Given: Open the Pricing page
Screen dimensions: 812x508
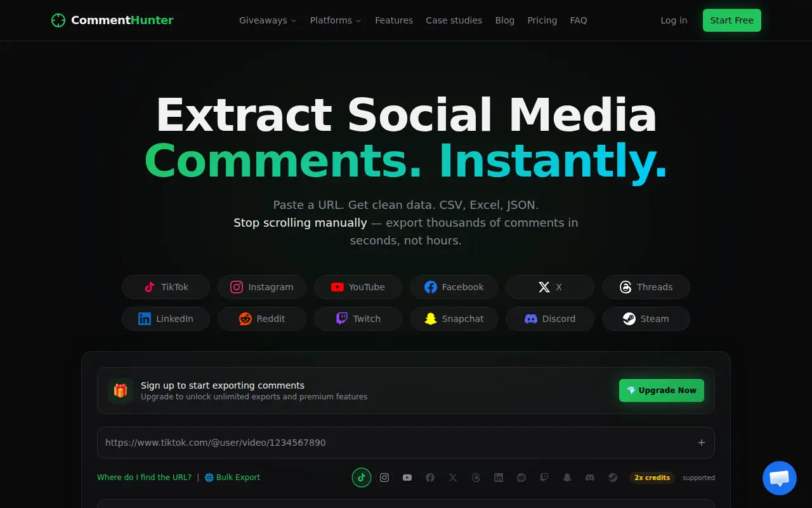Looking at the screenshot, I should pyautogui.click(x=542, y=20).
